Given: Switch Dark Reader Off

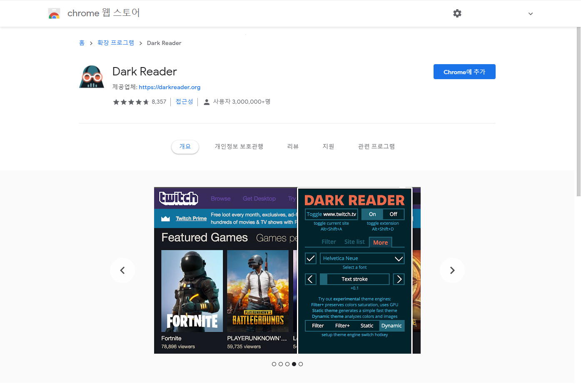Looking at the screenshot, I should (x=393, y=214).
